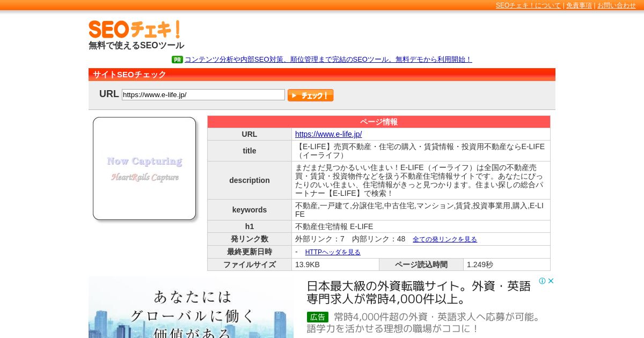Open SEOチェキ!について link
This screenshot has height=338, width=644.
[528, 5]
